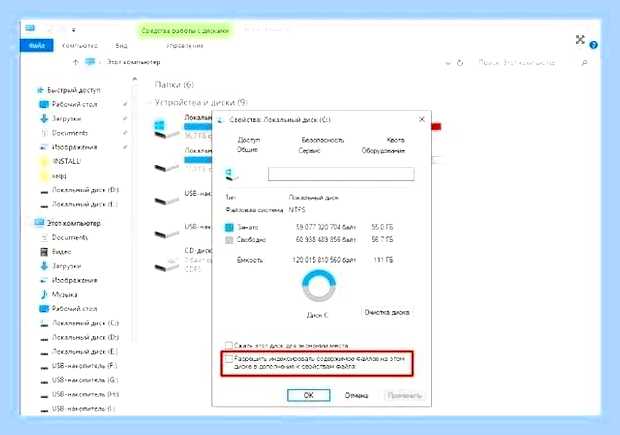Click the Рабочий стол icon under Этот компьютер
The width and height of the screenshot is (620, 435).
44,308
